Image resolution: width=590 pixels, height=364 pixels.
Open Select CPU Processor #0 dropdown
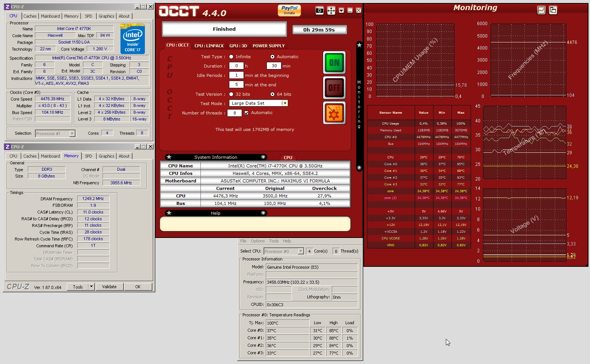tap(301, 251)
